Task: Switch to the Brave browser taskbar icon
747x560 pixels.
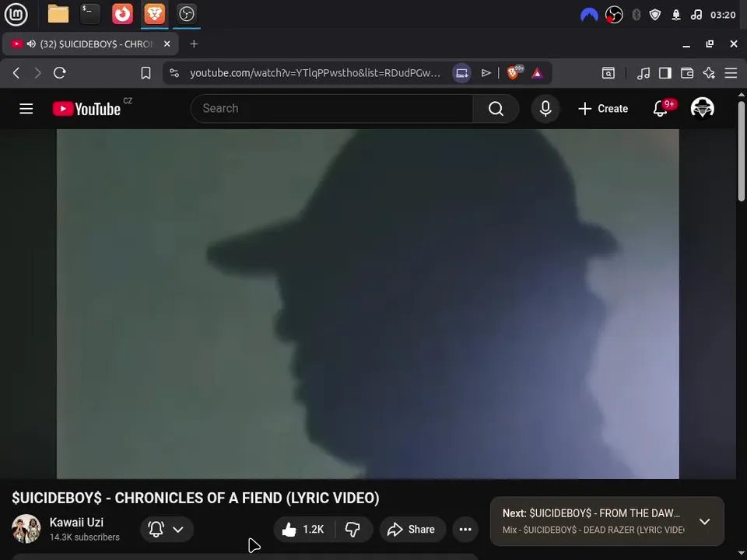Action: click(154, 14)
